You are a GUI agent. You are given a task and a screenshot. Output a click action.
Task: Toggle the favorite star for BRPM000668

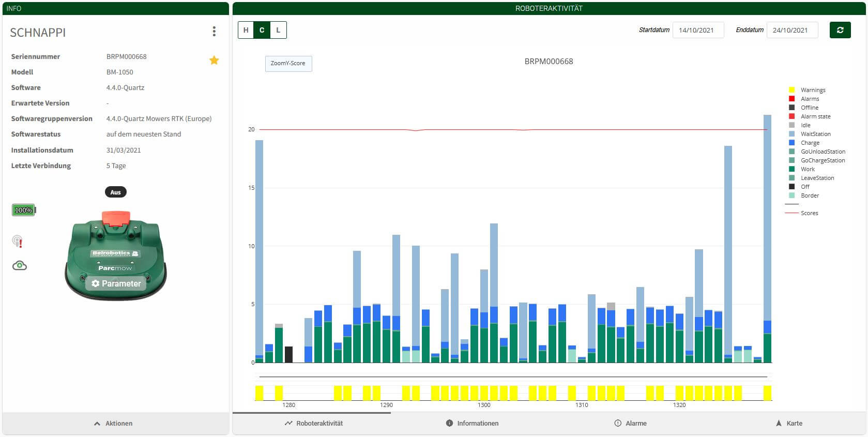214,61
